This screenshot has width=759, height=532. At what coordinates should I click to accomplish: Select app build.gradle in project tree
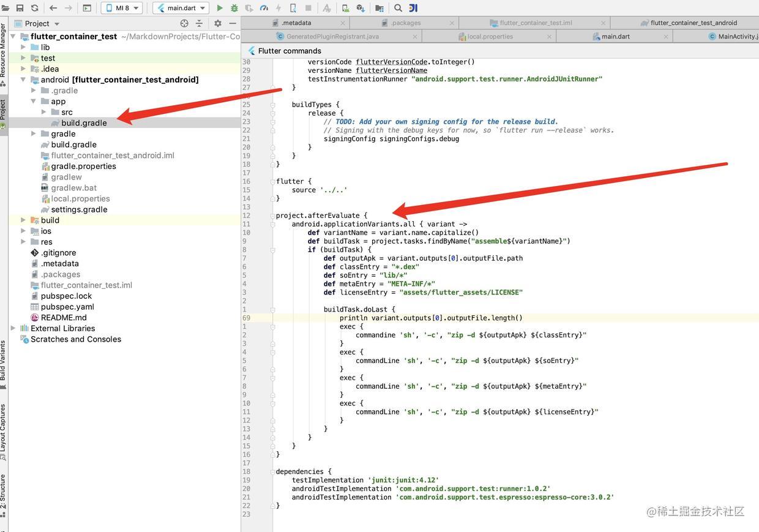click(x=84, y=122)
